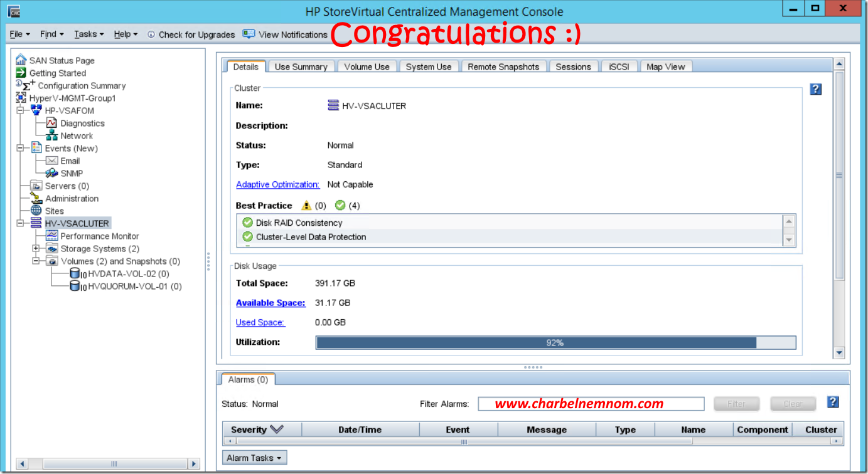This screenshot has width=868, height=474.
Task: Click the Getting Started arrow icon
Action: (x=21, y=73)
